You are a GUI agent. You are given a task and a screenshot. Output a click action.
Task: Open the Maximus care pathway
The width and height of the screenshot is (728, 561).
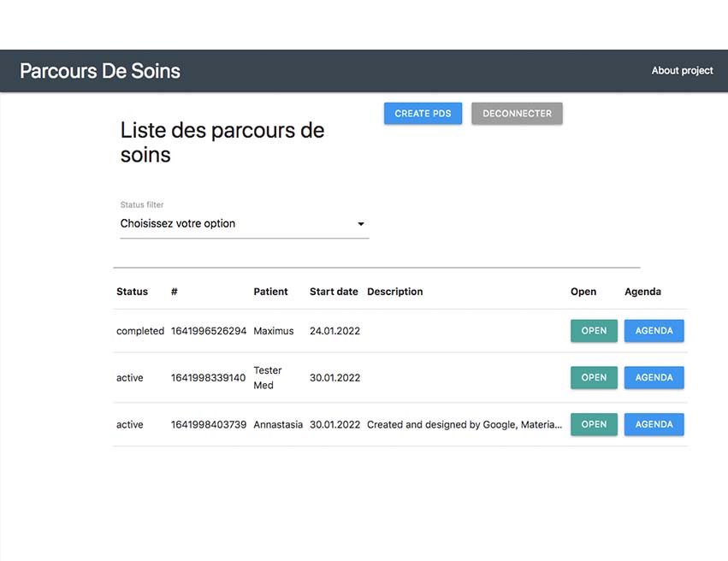coord(594,331)
